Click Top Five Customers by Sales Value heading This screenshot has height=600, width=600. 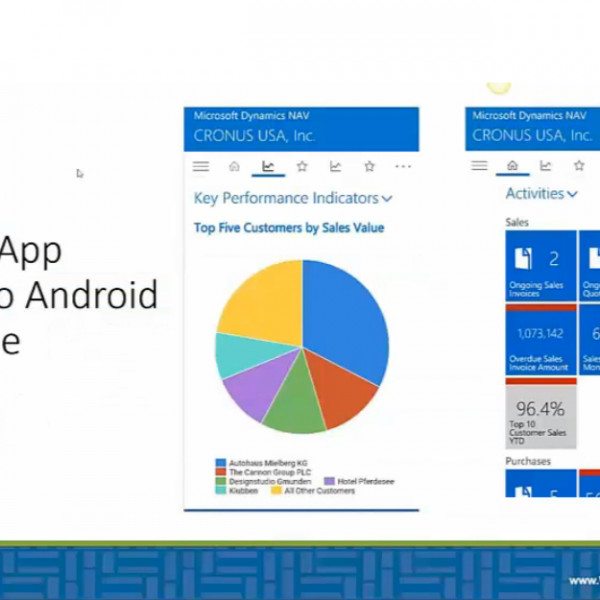pyautogui.click(x=289, y=228)
